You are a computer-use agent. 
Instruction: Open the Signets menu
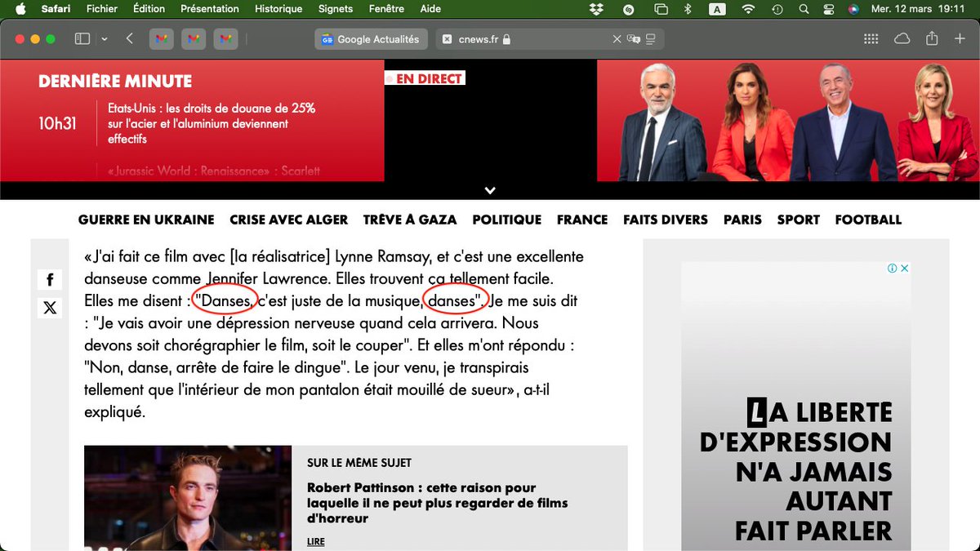click(x=336, y=9)
